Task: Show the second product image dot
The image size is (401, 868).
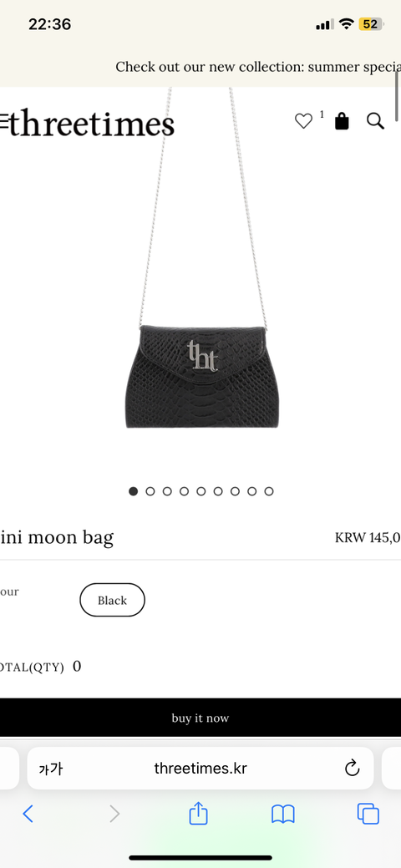Action: [150, 491]
